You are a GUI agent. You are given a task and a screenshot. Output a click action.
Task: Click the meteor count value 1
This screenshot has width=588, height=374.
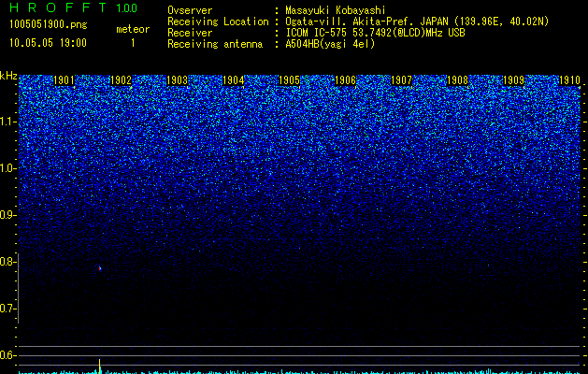point(133,43)
